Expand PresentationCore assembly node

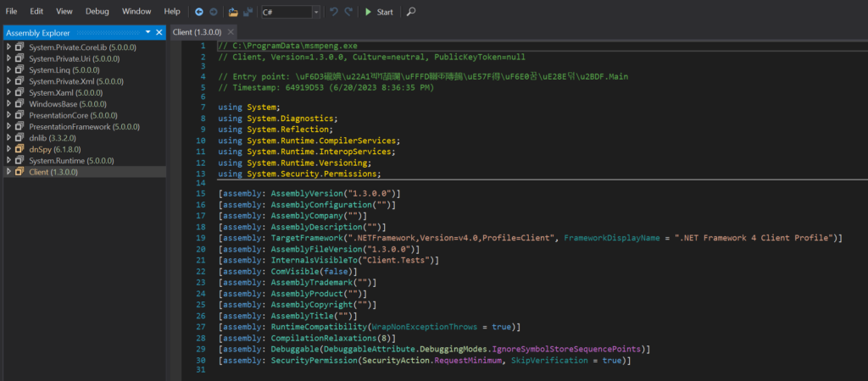click(x=8, y=115)
